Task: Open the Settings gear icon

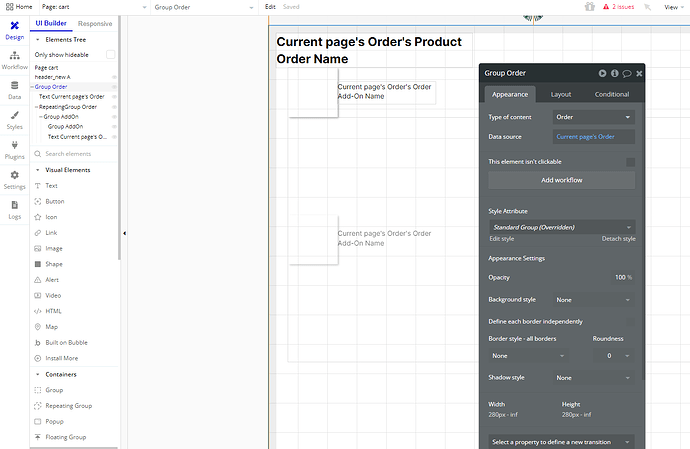Action: (x=15, y=175)
